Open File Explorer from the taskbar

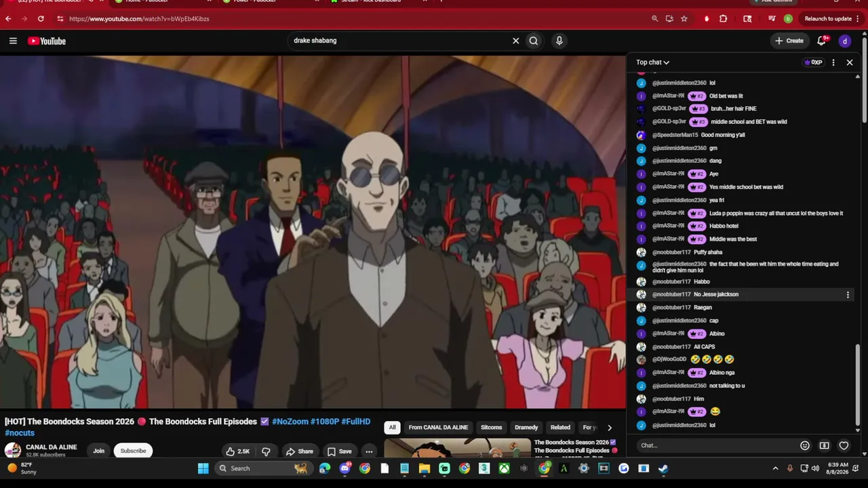point(425,468)
